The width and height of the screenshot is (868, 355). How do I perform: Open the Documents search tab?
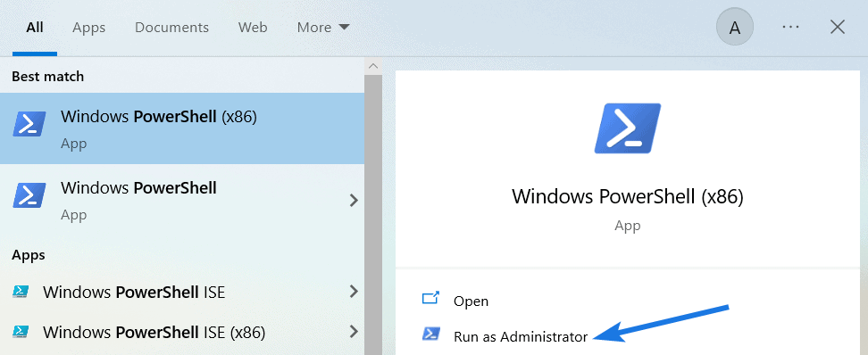(x=171, y=28)
